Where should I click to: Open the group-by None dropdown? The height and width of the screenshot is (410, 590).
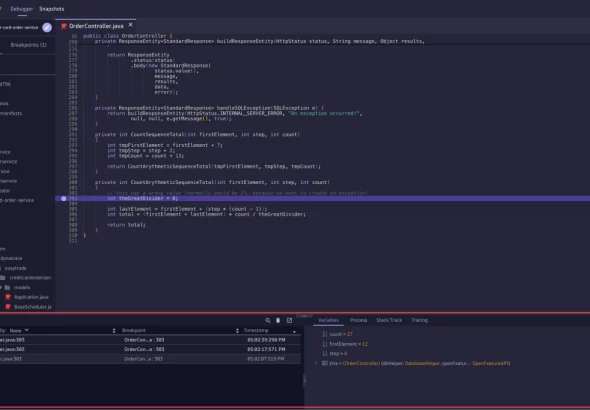[19, 331]
